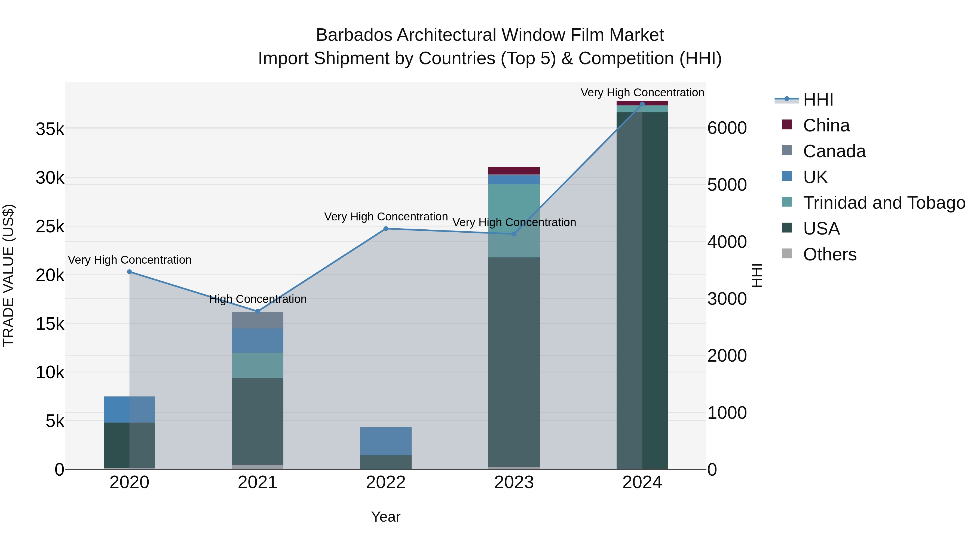Click the 2022 UK bar segment
The height and width of the screenshot is (551, 980).
386,441
